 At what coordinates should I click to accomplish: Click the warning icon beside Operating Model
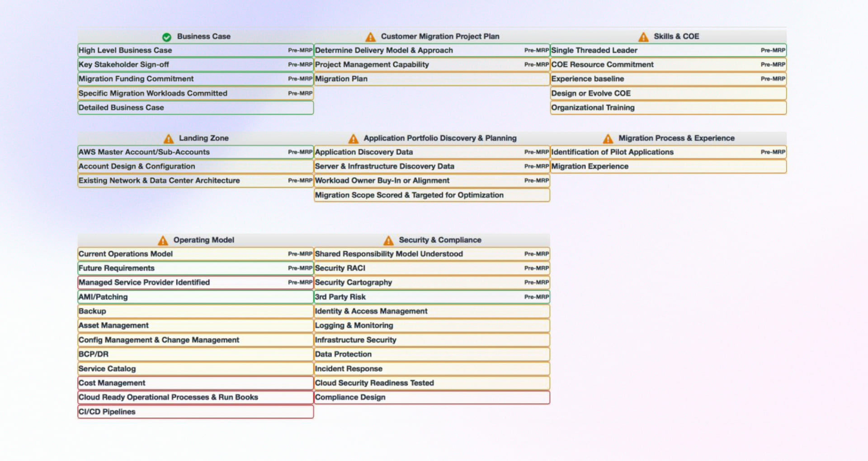(163, 240)
